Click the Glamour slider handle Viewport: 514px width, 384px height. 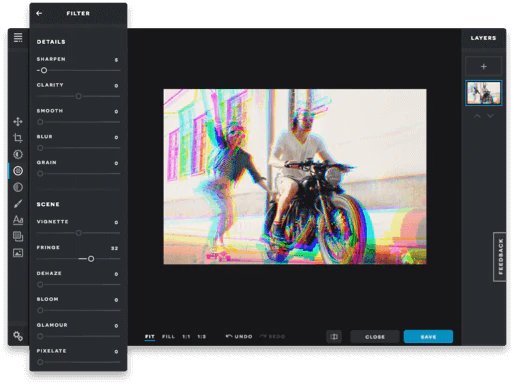[x=40, y=336]
